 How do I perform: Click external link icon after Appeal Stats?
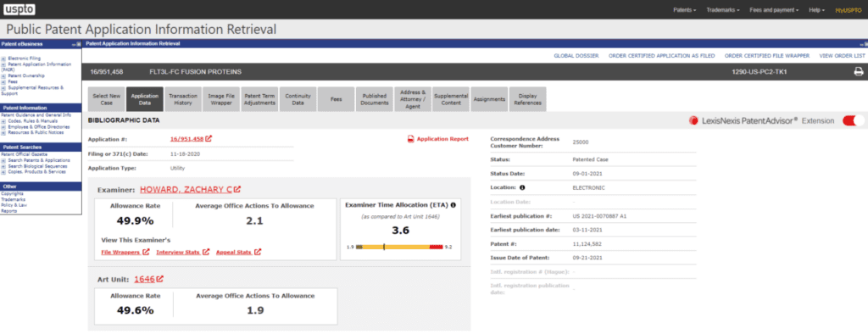coord(258,252)
